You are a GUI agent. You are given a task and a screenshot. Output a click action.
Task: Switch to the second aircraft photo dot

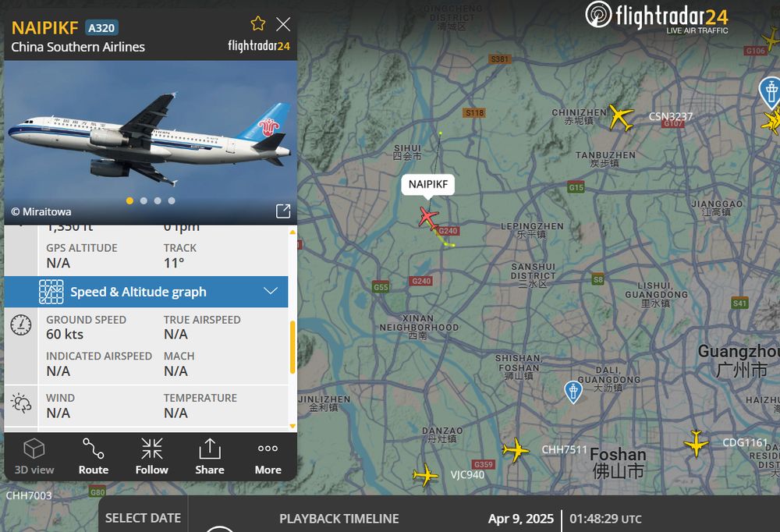[144, 200]
